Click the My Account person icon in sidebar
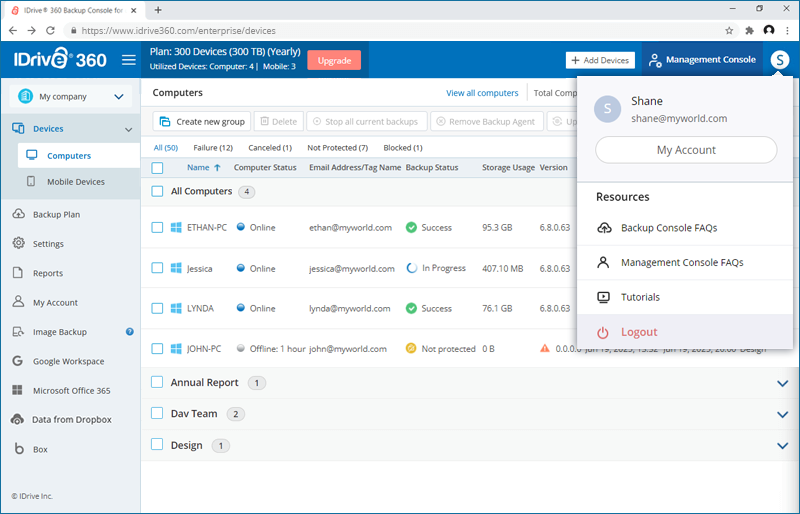Image resolution: width=800 pixels, height=514 pixels. click(18, 302)
